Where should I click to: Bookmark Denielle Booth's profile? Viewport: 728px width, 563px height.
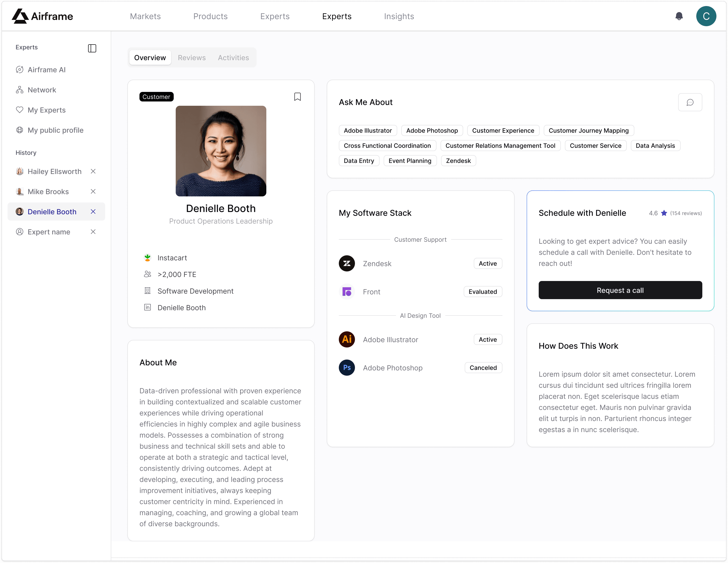click(297, 97)
